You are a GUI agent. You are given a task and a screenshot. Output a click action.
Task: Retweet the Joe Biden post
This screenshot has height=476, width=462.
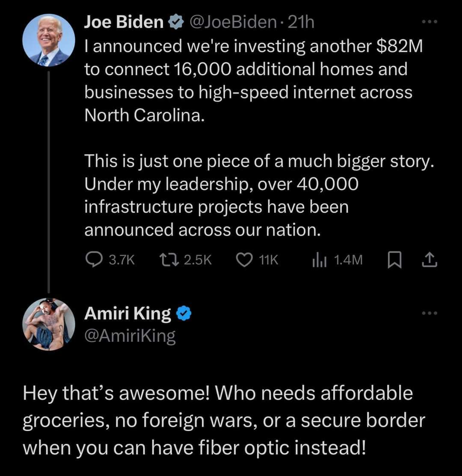coord(166,260)
